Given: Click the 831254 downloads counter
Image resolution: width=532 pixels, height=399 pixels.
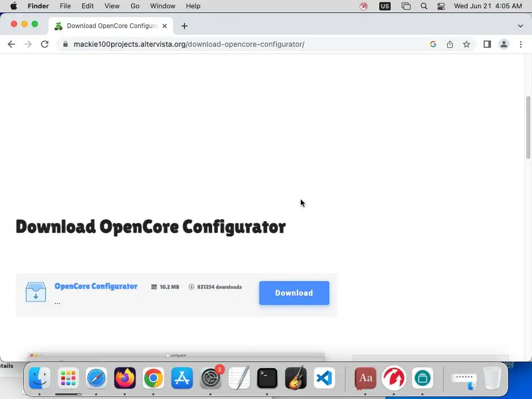Looking at the screenshot, I should pos(219,287).
